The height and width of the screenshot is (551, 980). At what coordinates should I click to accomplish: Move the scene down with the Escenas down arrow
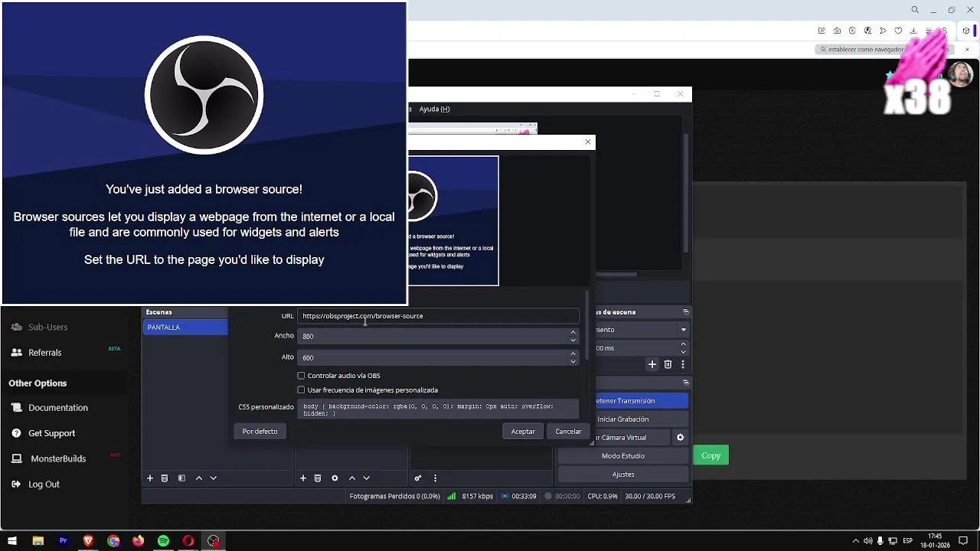tap(214, 478)
